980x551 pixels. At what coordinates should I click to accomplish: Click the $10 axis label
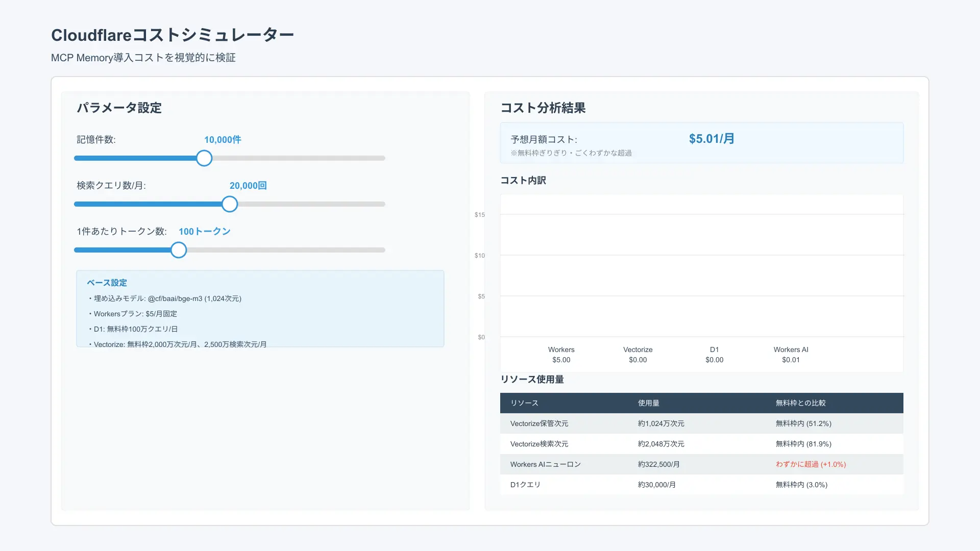(x=480, y=256)
